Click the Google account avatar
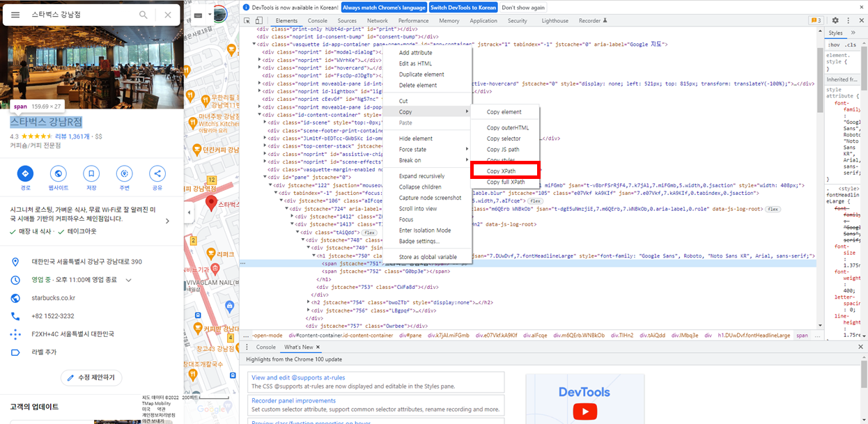This screenshot has width=868, height=424. click(219, 14)
